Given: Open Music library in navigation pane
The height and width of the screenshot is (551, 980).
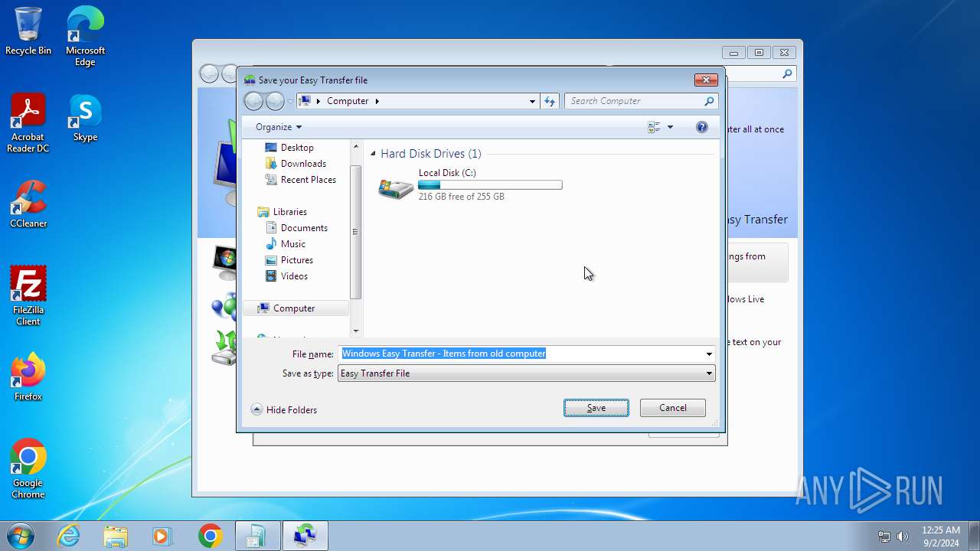Looking at the screenshot, I should point(292,244).
